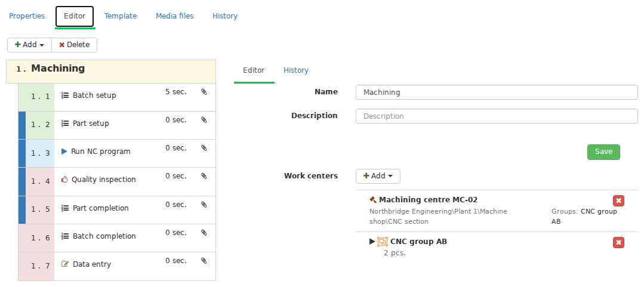Save the Machining operation
This screenshot has width=644, height=287.
click(x=603, y=152)
